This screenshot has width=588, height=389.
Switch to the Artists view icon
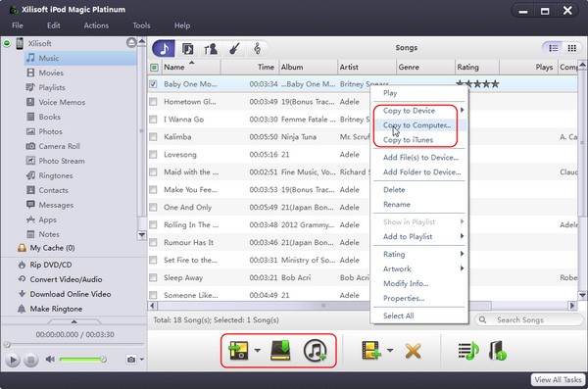(x=211, y=48)
